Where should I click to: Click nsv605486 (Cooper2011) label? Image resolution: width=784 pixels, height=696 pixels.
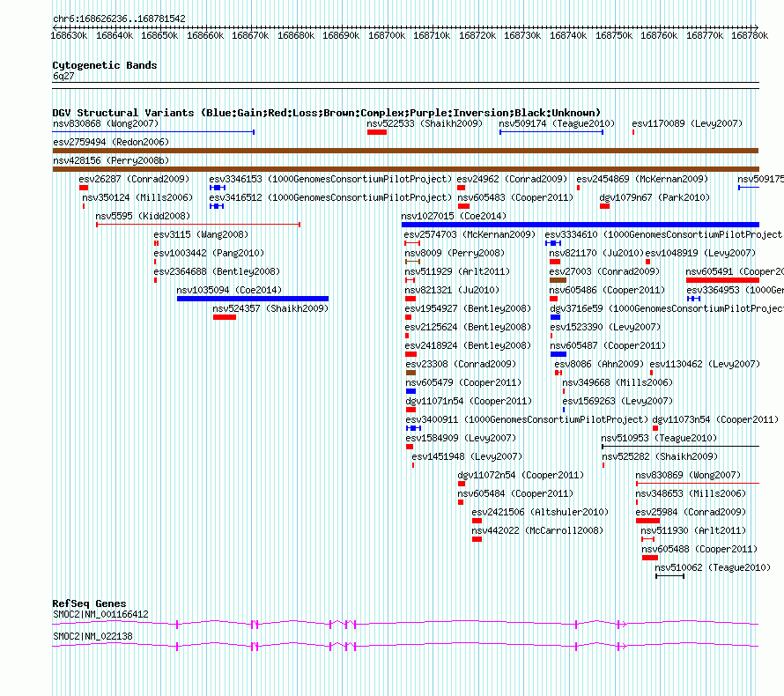tap(607, 290)
